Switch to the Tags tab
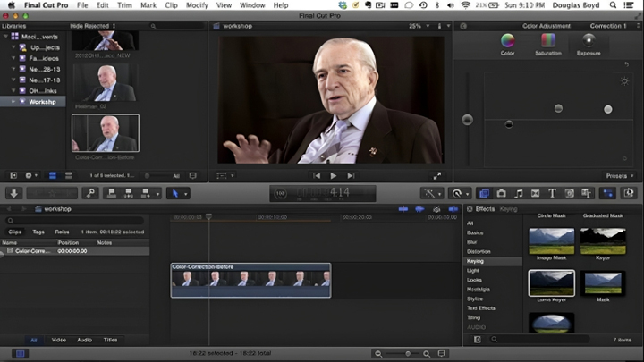Screen dimensions: 644x362 click(38, 232)
